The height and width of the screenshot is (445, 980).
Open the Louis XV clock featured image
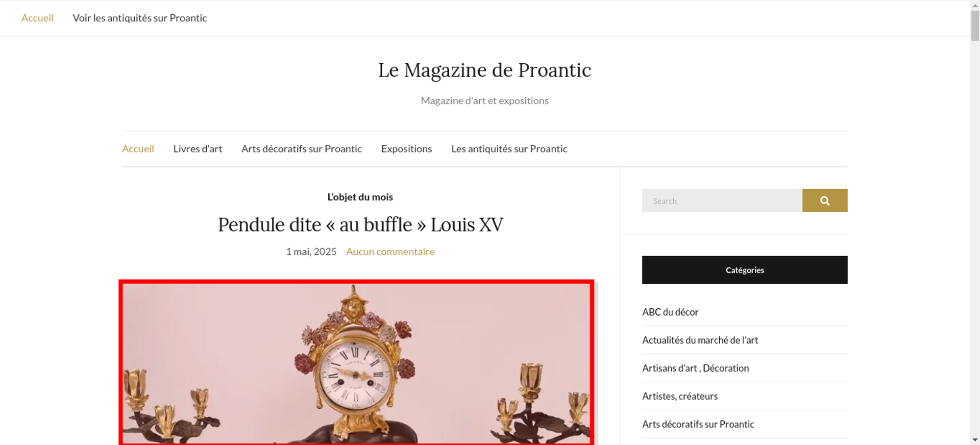pos(356,363)
